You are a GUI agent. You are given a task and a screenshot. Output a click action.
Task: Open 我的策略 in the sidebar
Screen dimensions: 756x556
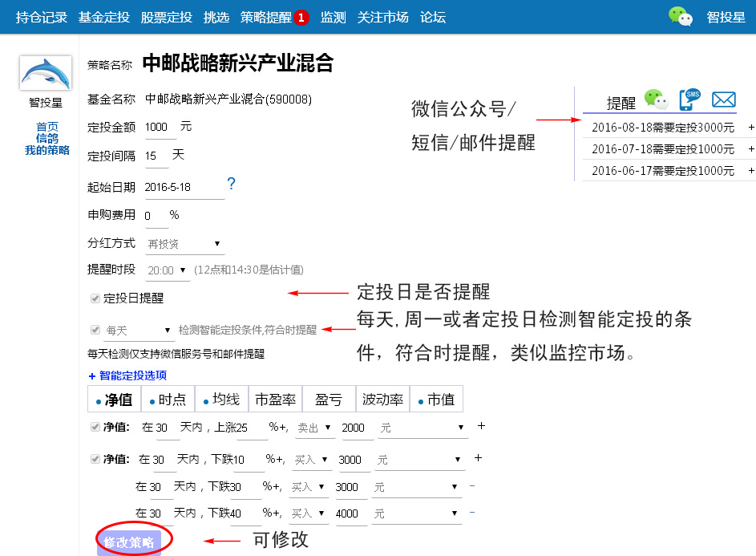pos(47,150)
